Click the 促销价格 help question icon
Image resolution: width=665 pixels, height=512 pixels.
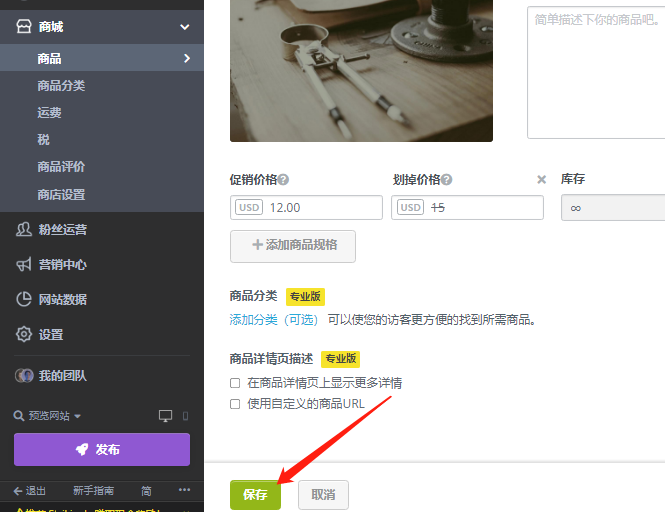click(283, 180)
